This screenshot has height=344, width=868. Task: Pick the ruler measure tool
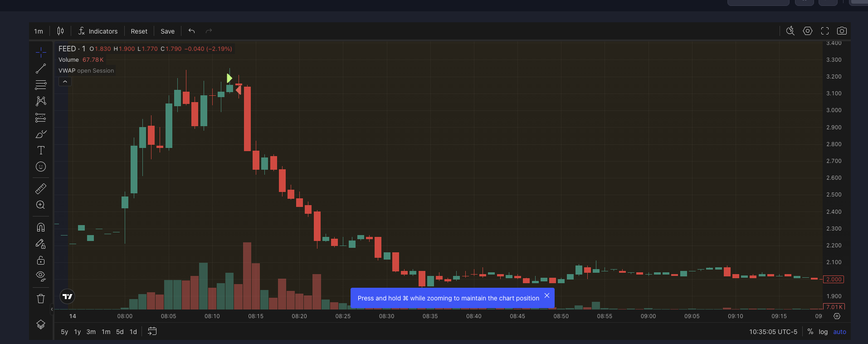(x=41, y=188)
